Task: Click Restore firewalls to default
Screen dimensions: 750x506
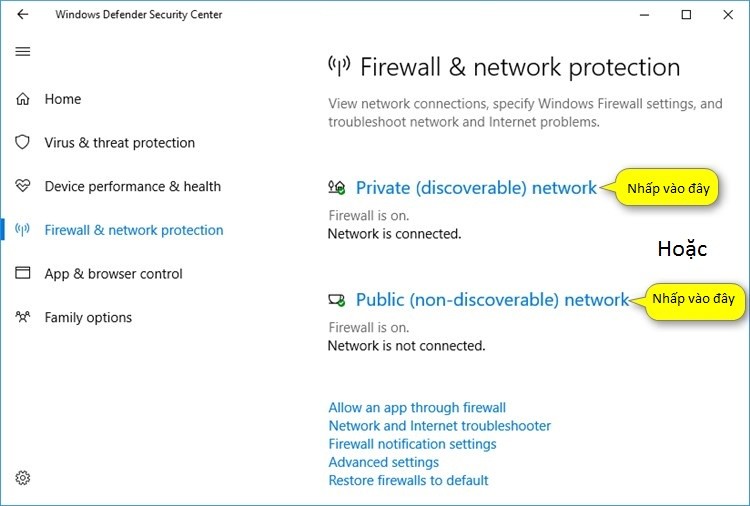Action: [408, 480]
